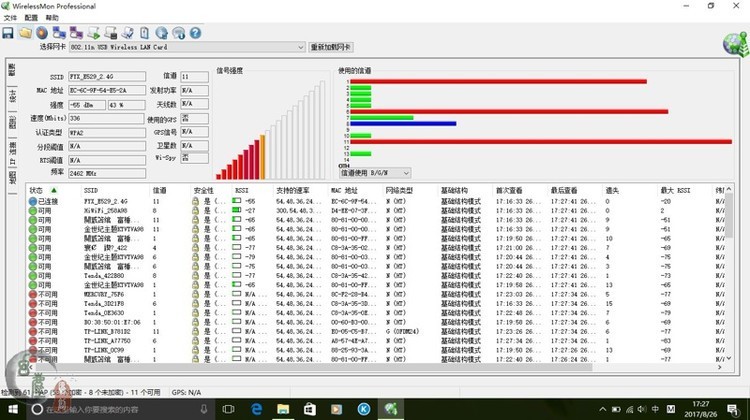Launch Microsoft Edge from the taskbar
The height and width of the screenshot is (420, 750).
pyautogui.click(x=256, y=409)
